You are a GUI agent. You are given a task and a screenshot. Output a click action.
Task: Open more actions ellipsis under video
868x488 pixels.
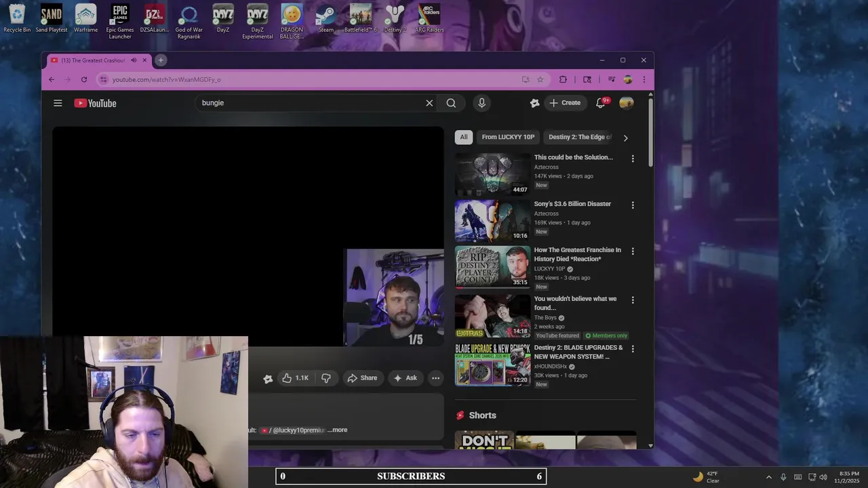point(436,378)
